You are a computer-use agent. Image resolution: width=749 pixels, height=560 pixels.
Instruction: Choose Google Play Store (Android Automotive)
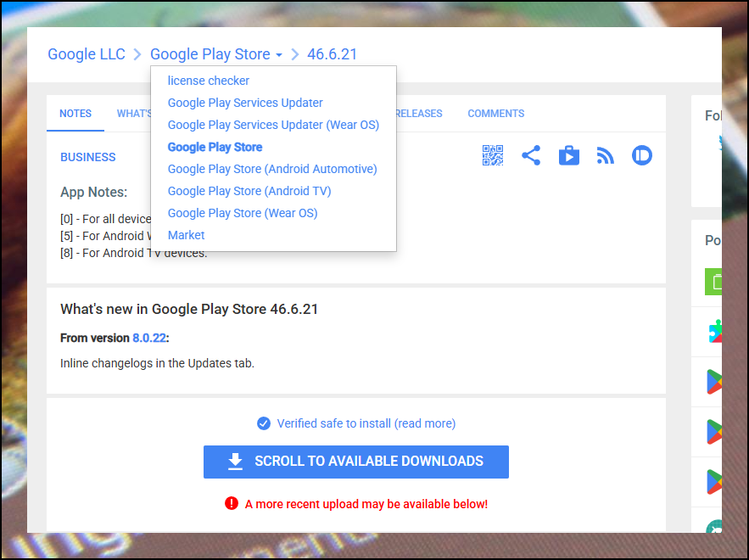[x=272, y=169]
